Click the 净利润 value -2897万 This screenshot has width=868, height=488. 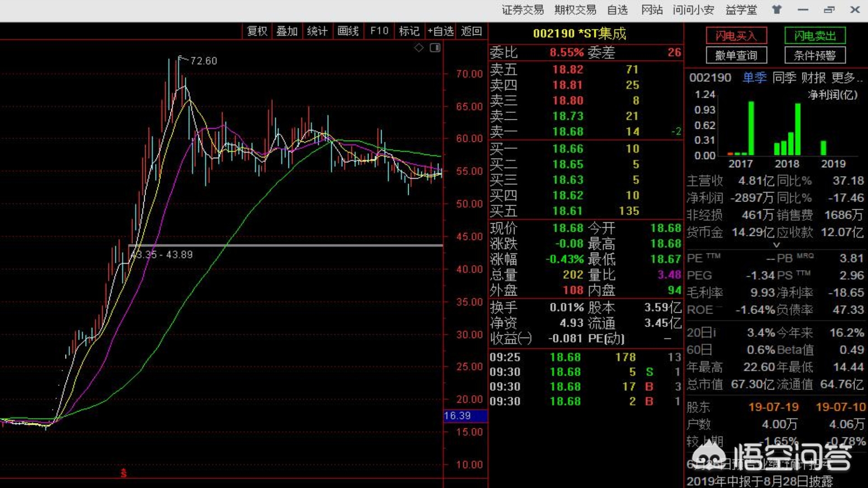point(752,198)
